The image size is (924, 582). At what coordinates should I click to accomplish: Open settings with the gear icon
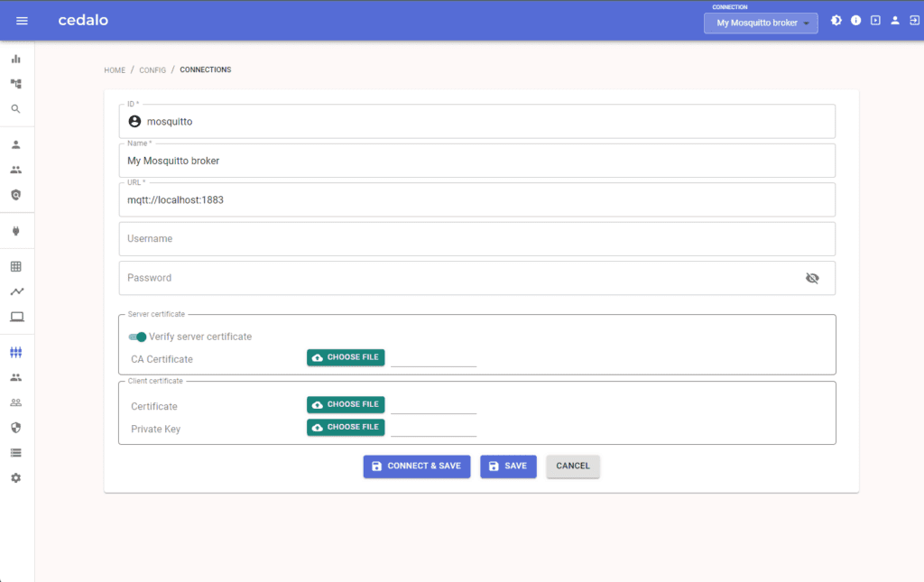pos(16,477)
